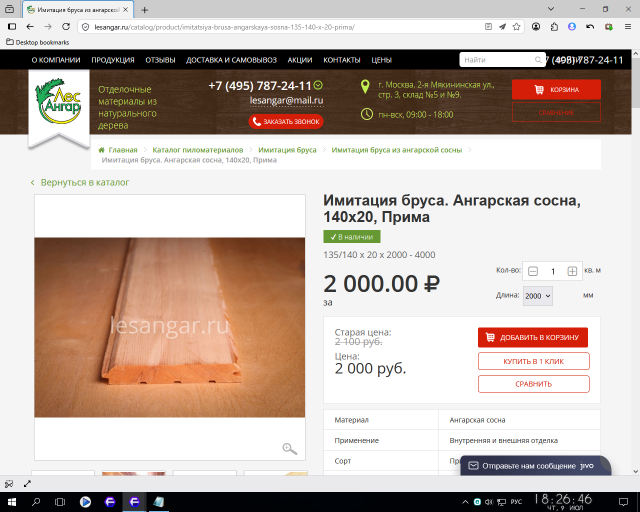This screenshot has height=512, width=640.
Task: Open reader view icon in address bar
Action: [x=488, y=27]
